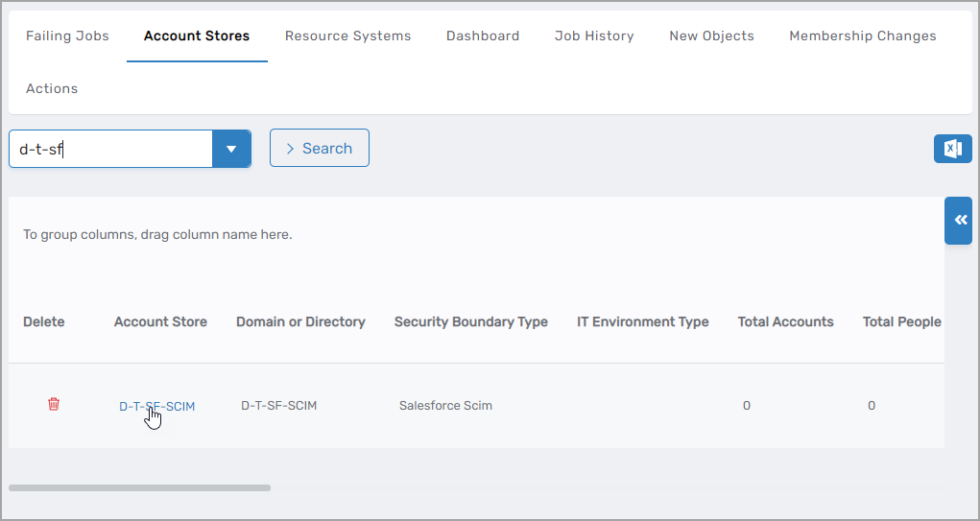Sort by Security Boundary Type column

coord(470,322)
